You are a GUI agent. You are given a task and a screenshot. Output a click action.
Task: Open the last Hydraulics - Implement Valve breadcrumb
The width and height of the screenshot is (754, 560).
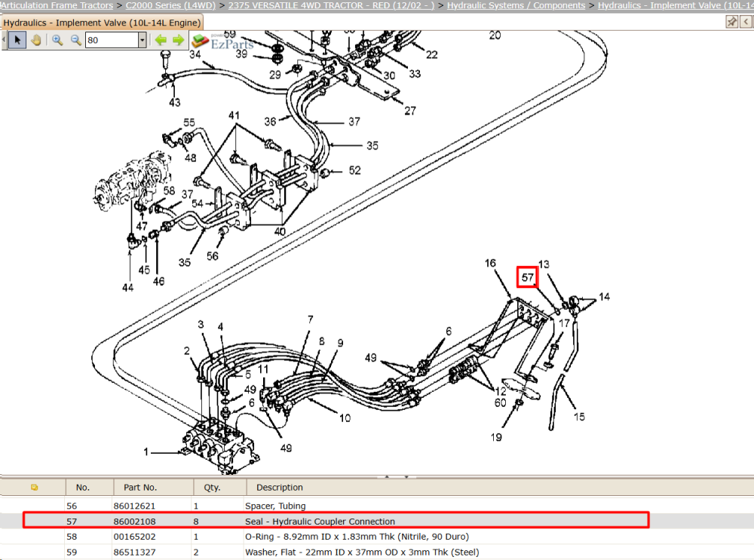pyautogui.click(x=676, y=5)
